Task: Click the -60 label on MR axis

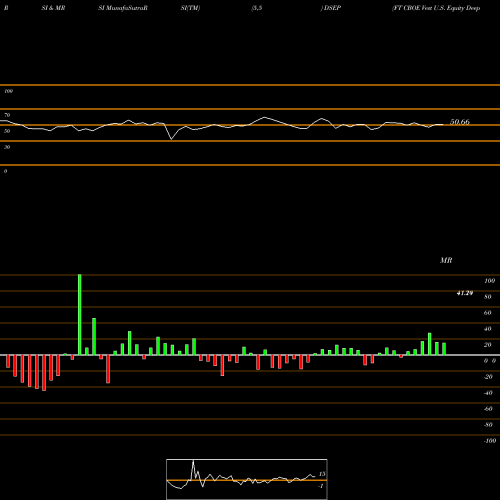Action: coord(488,409)
